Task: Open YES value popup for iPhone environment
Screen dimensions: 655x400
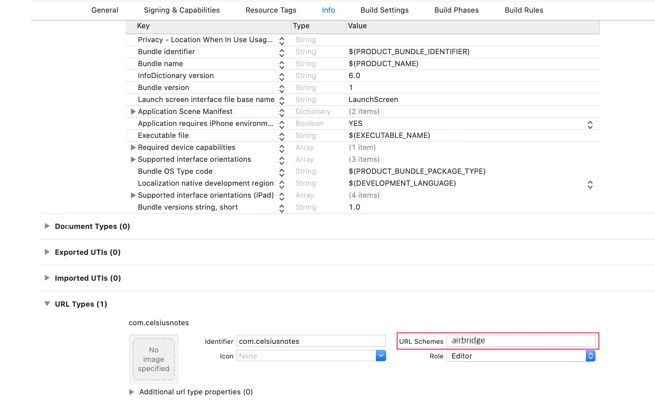Action: tap(590, 124)
